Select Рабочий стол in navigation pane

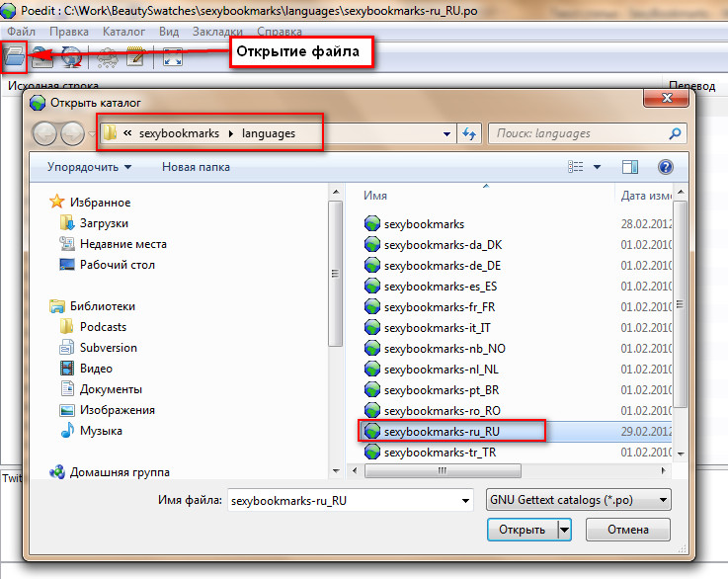point(108,265)
